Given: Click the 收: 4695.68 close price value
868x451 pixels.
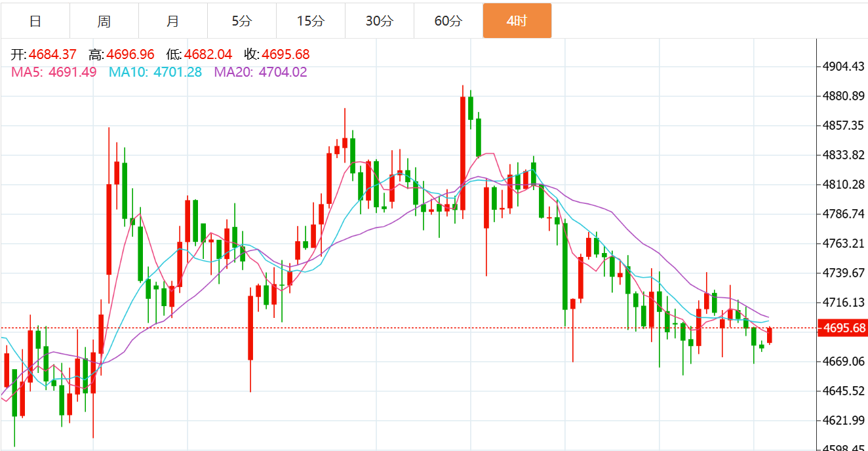Looking at the screenshot, I should tap(277, 54).
